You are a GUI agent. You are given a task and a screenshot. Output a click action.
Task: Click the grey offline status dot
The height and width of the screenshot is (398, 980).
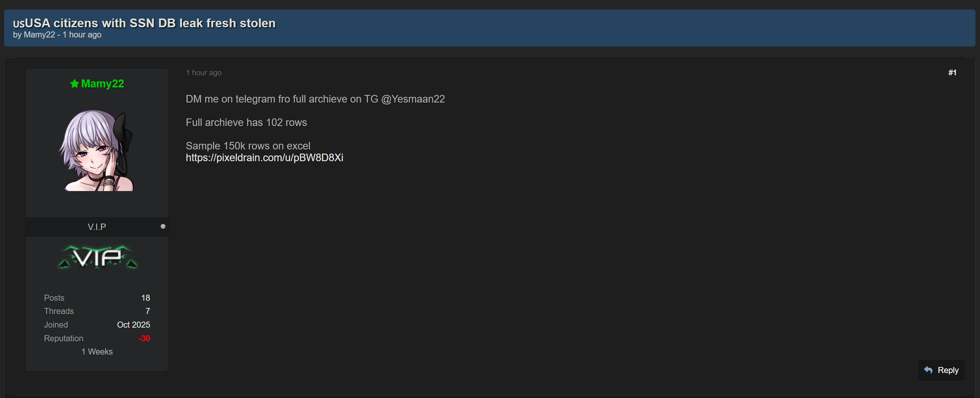click(163, 227)
